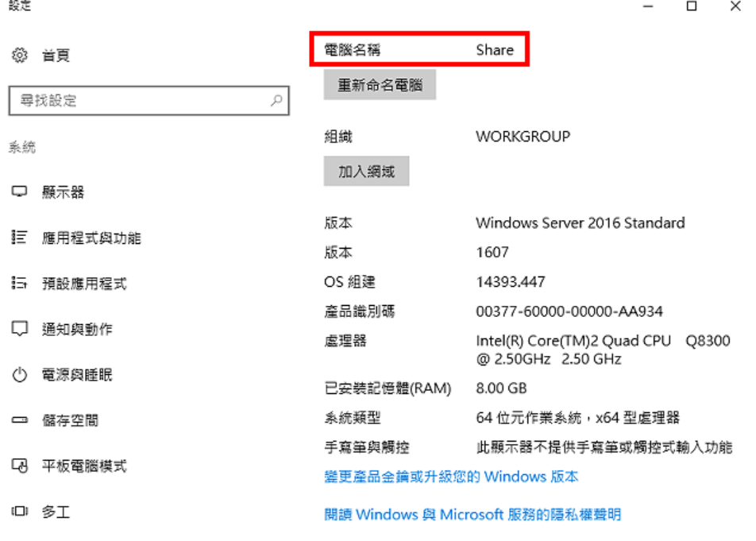Click the search magnifier icon

pyautogui.click(x=276, y=100)
